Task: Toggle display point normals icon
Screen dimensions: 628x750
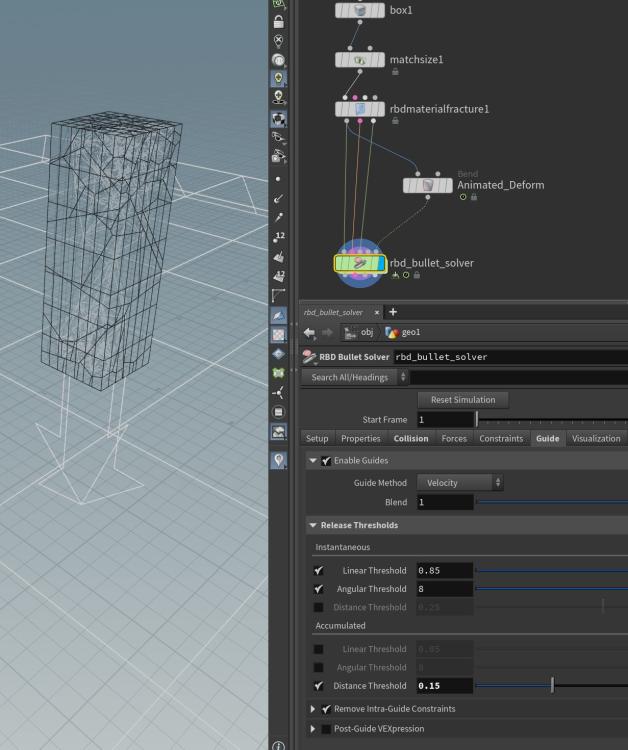Action: tap(278, 198)
